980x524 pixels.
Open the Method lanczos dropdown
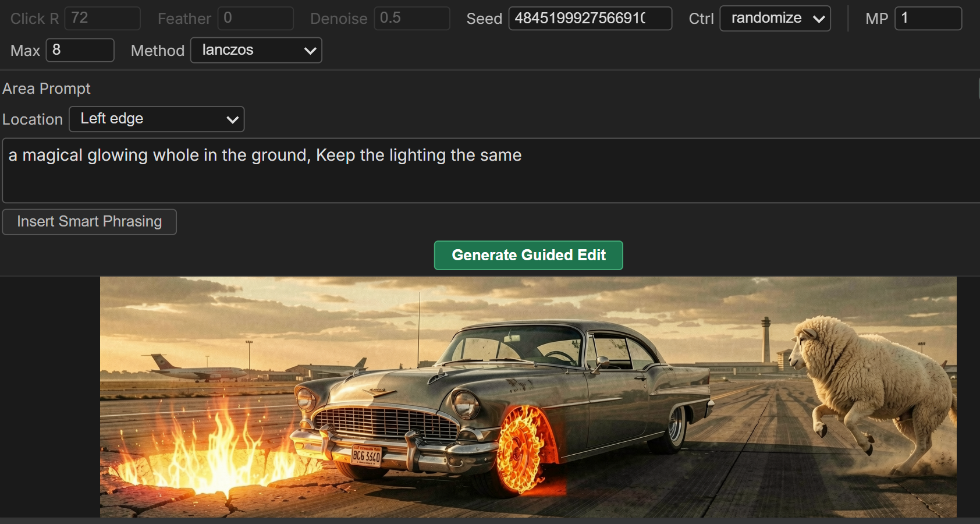tap(256, 50)
